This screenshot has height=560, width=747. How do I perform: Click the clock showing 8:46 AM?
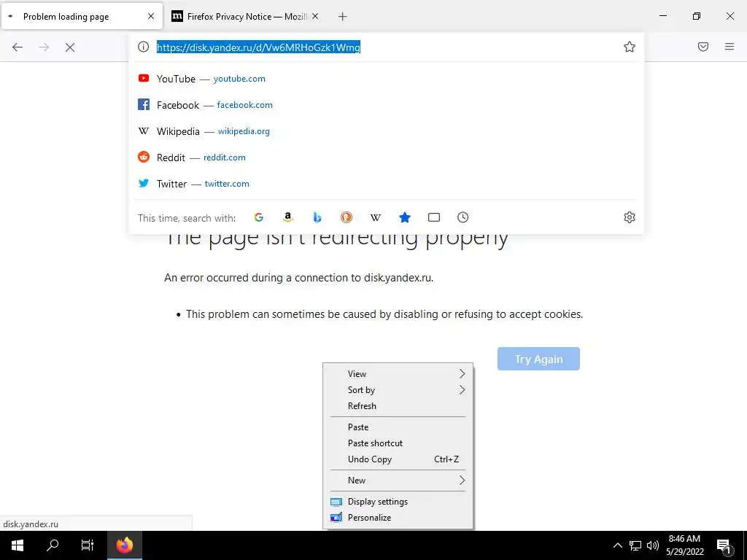point(684,545)
